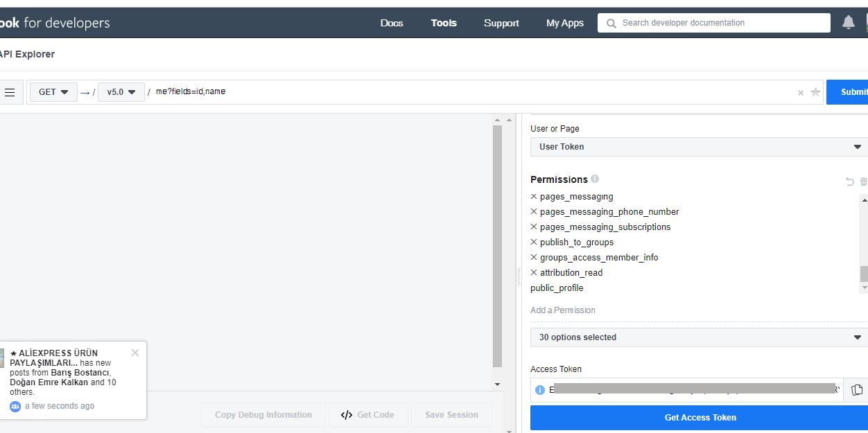Viewport: 868px width, 433px height.
Task: Clear the query with the x icon
Action: [801, 92]
